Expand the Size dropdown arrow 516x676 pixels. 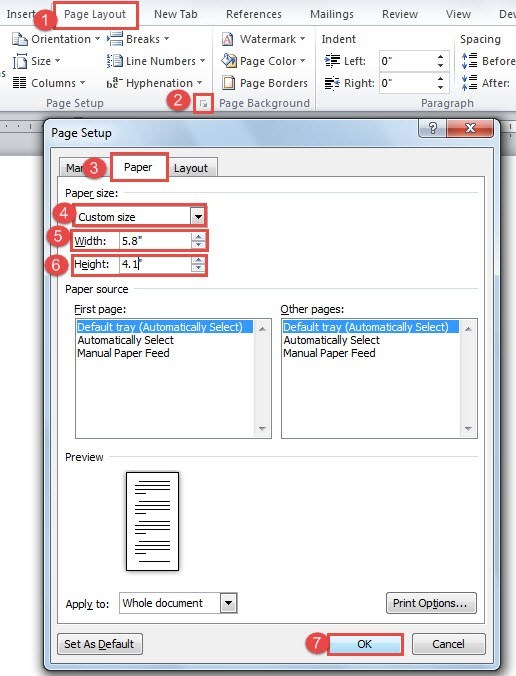pyautogui.click(x=57, y=61)
